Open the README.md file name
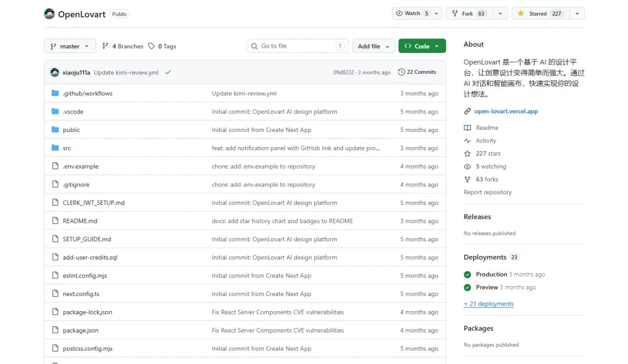This screenshot has width=628, height=364. (80, 221)
